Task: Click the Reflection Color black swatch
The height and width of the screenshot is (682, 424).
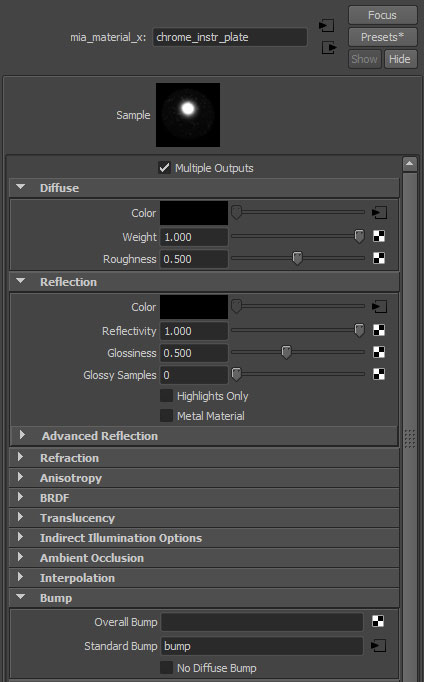Action: point(194,307)
